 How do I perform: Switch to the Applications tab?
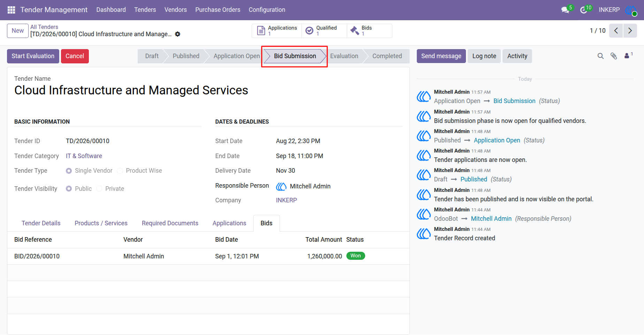tap(229, 223)
